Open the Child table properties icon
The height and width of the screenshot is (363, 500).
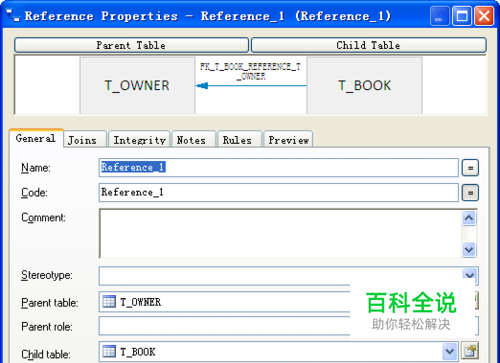coord(470,351)
